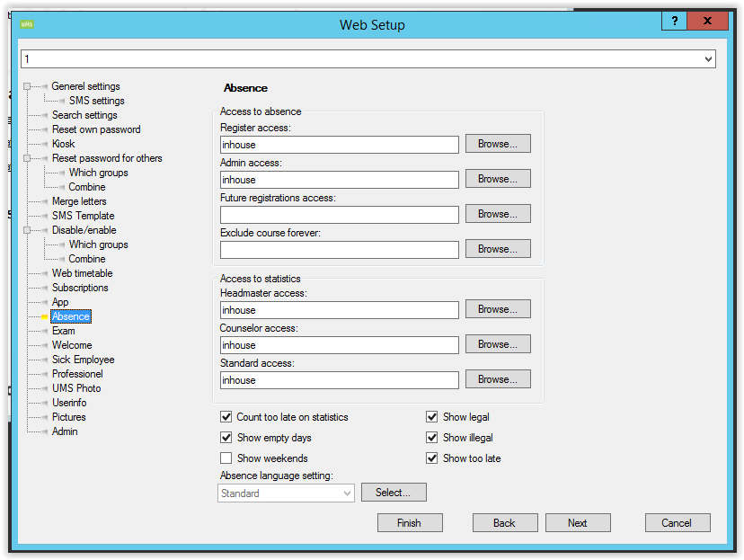Collapse the Disable/enable tree node
Viewport: 744px width, 560px height.
click(x=28, y=231)
